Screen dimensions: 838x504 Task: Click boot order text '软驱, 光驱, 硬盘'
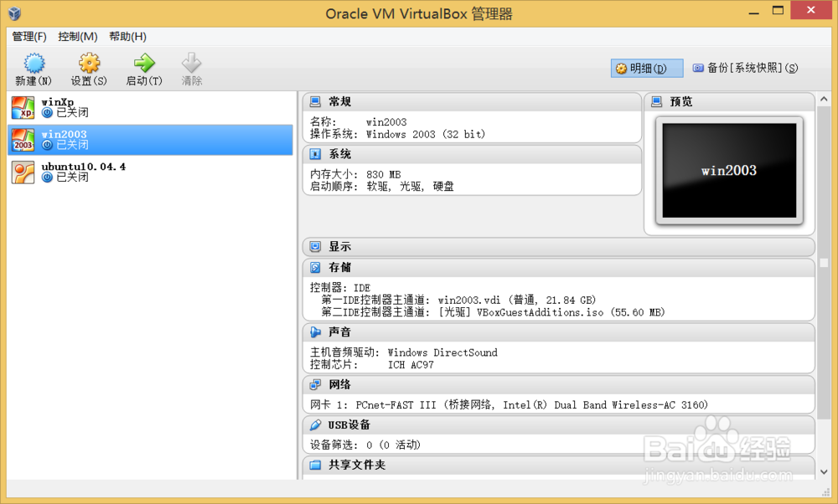(410, 187)
